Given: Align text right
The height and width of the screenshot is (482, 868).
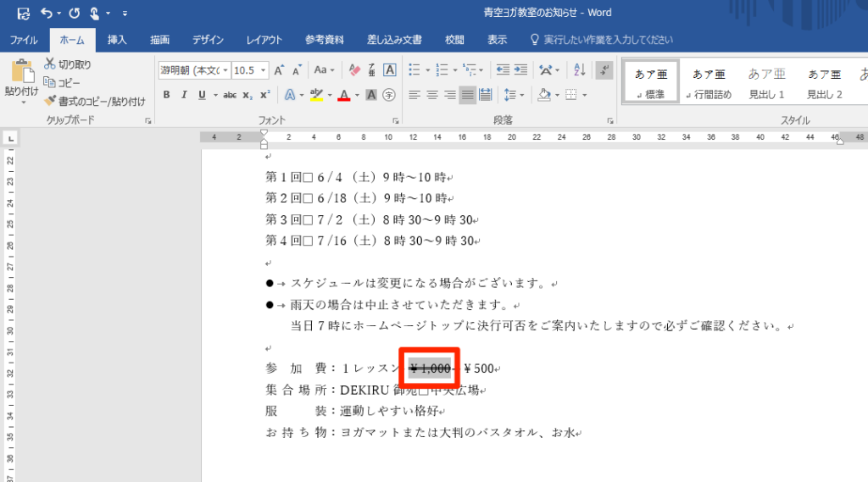Looking at the screenshot, I should click(450, 95).
